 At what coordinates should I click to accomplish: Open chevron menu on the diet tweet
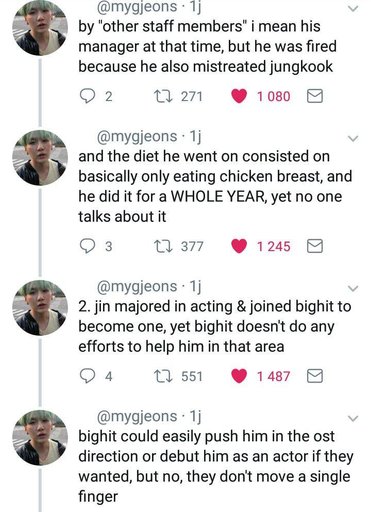[353, 138]
